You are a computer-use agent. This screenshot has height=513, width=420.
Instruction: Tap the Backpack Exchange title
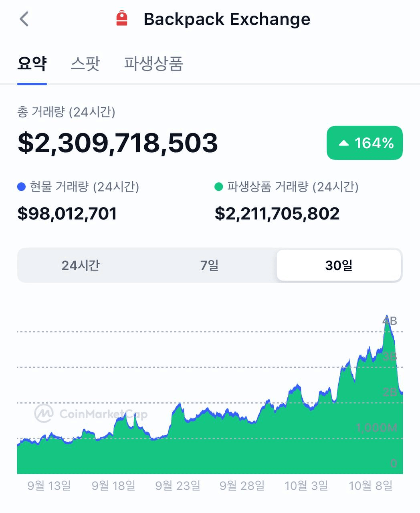point(227,19)
